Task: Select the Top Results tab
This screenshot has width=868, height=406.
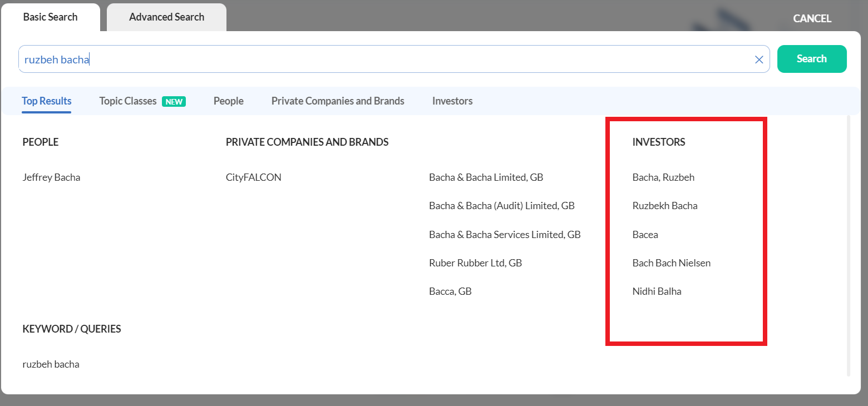Action: pos(47,101)
